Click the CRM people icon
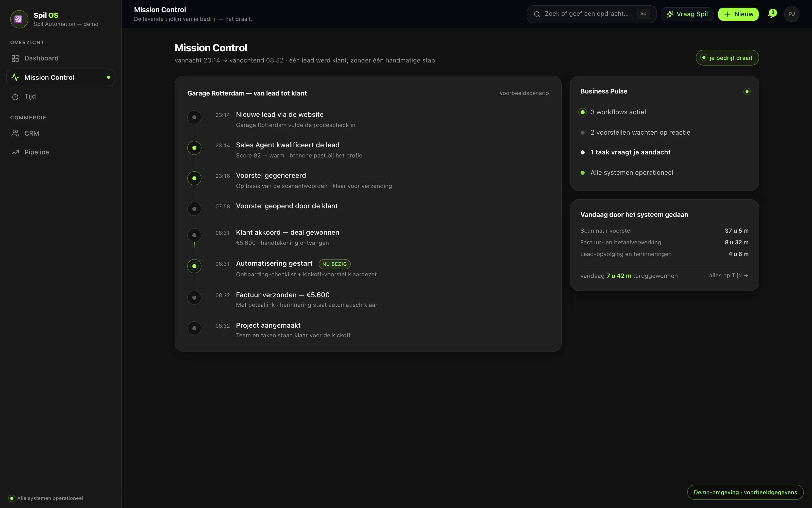This screenshot has width=812, height=508. pos(15,133)
